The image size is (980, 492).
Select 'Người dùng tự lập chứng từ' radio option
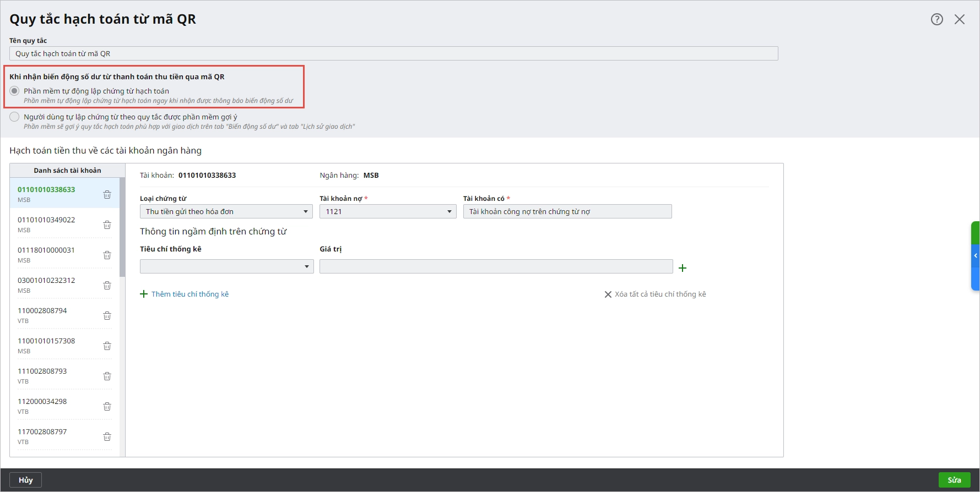tap(14, 117)
